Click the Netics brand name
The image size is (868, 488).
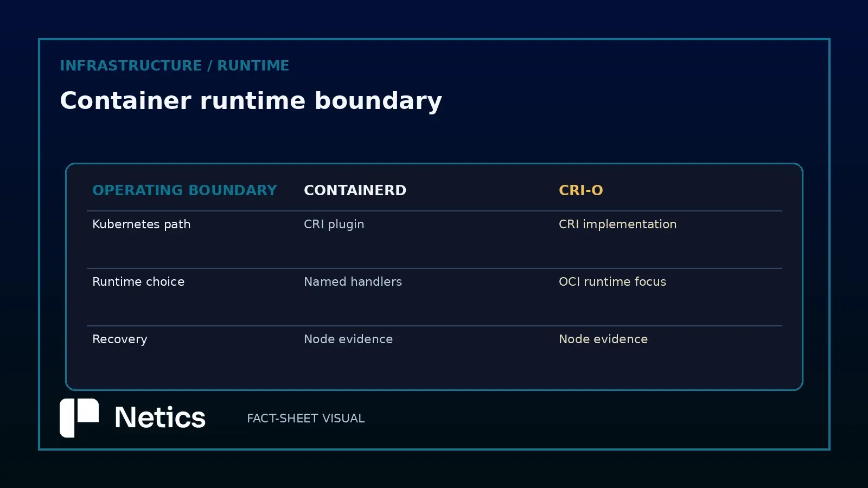(160, 418)
